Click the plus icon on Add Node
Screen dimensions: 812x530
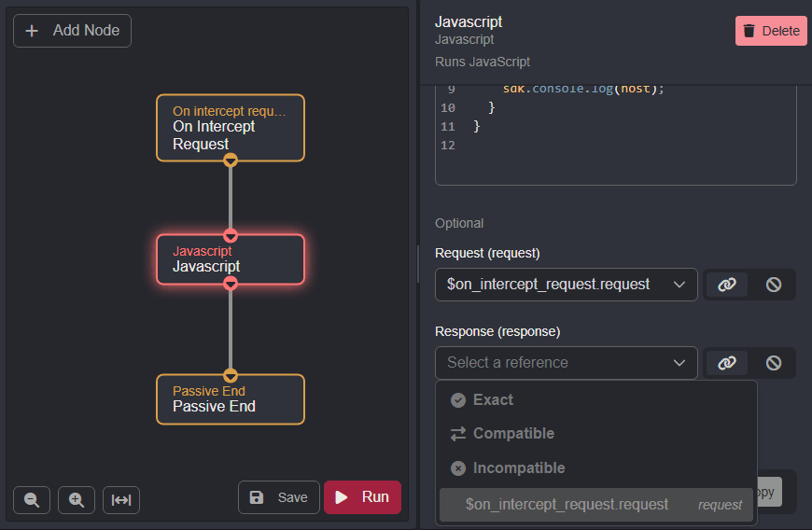click(x=32, y=31)
